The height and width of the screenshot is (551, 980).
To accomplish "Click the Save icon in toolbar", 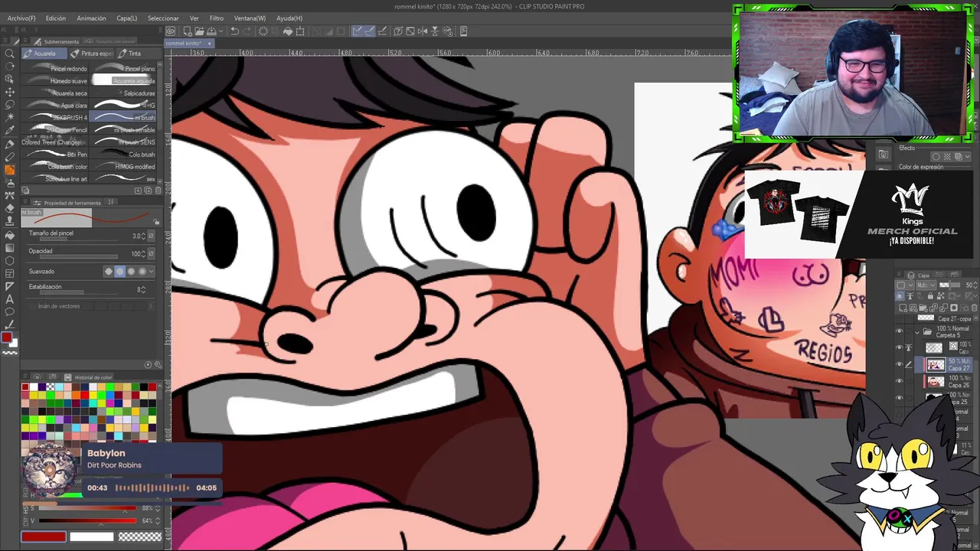I will click(210, 31).
